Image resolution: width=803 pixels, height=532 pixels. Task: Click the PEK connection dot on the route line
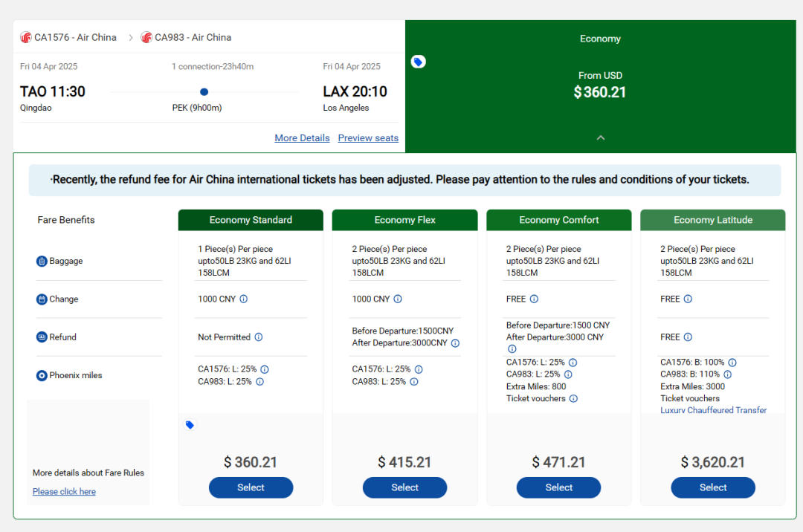click(204, 92)
